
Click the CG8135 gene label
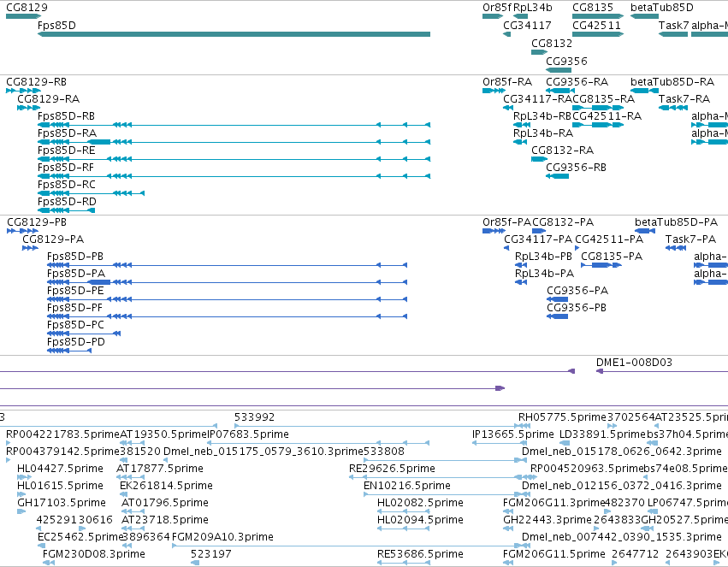click(593, 8)
